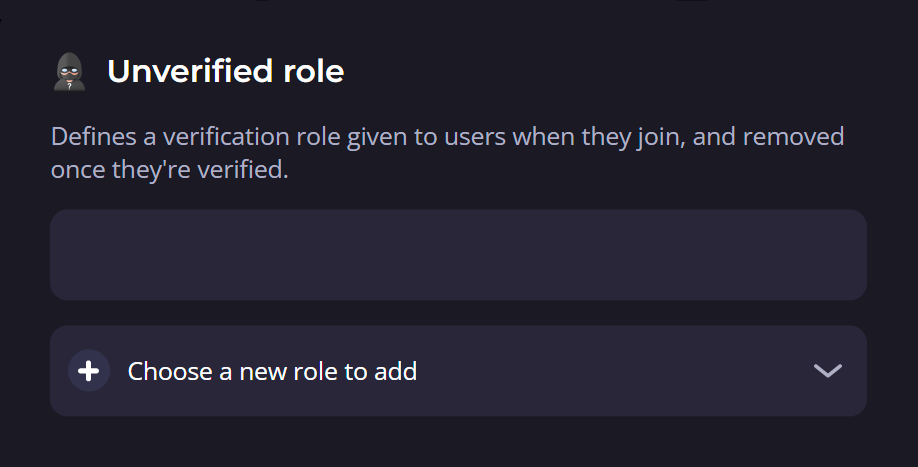This screenshot has height=467, width=918.
Task: Click the "once they're verified." text line
Action: [x=169, y=171]
